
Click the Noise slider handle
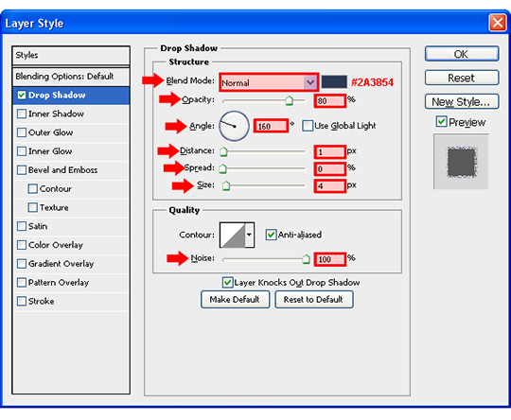[x=306, y=259]
